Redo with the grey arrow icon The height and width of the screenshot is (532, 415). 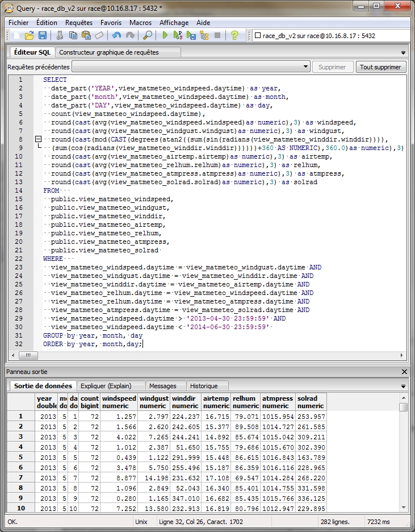(130, 35)
